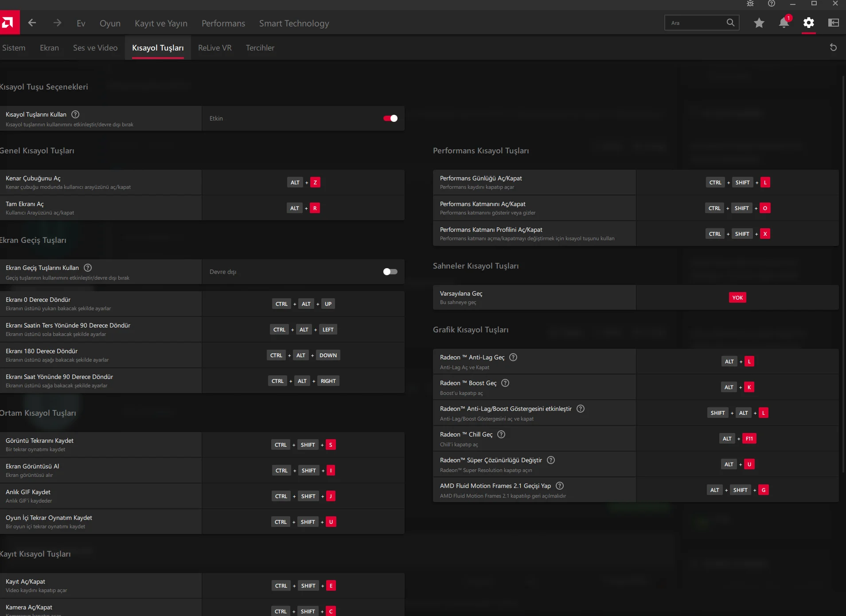
Task: Select the Ses ve Video tab
Action: click(x=95, y=48)
